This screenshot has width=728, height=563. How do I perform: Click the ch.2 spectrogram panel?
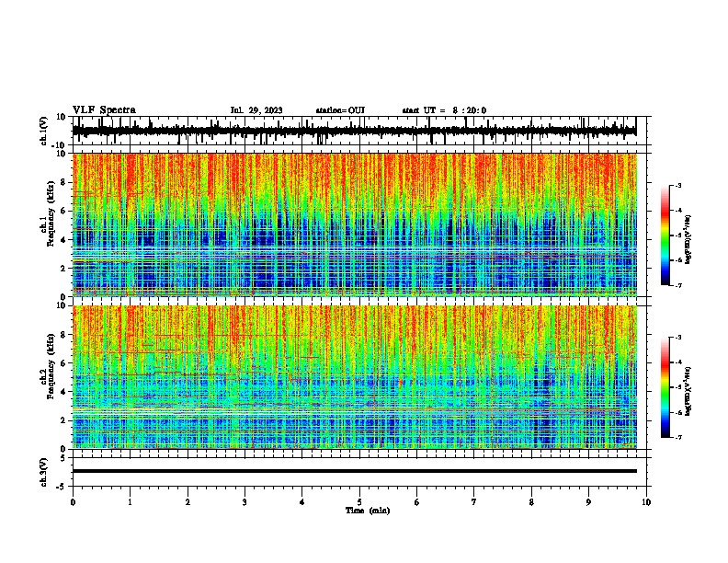point(355,377)
